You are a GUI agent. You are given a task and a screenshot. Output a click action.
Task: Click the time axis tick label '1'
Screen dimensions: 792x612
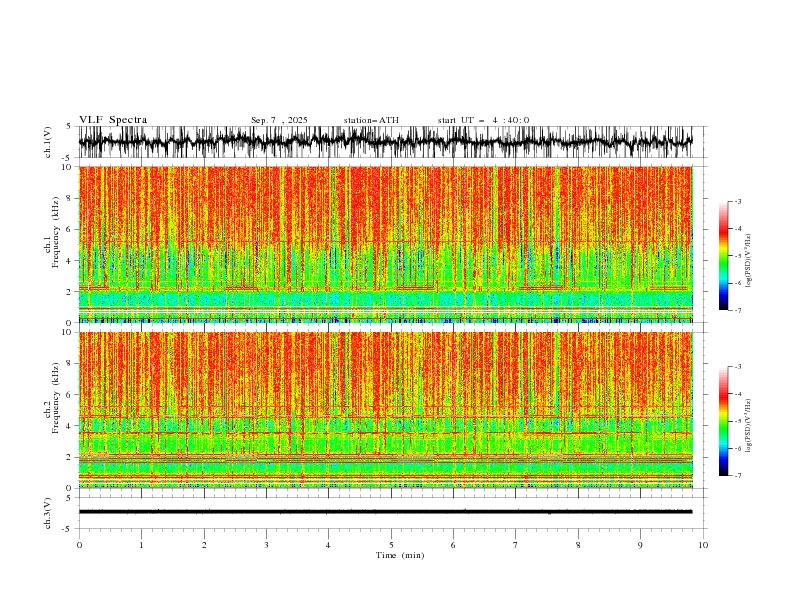tap(141, 545)
